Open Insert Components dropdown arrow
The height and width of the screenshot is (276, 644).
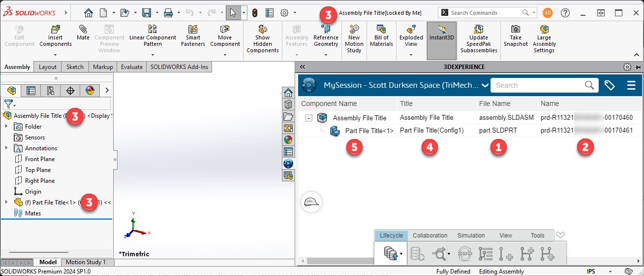tap(56, 55)
